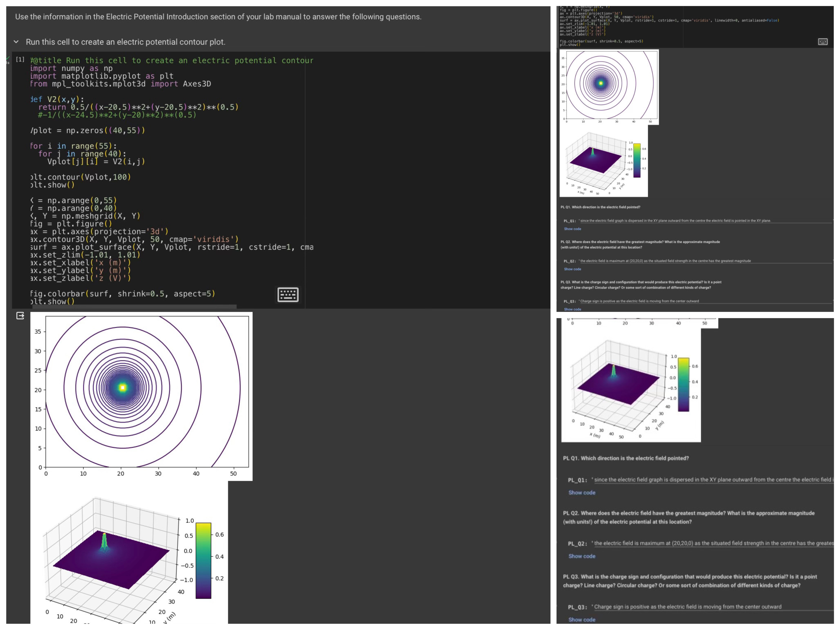Show code under PL_Q3 in the top-right panel
This screenshot has width=840, height=630.
click(572, 310)
